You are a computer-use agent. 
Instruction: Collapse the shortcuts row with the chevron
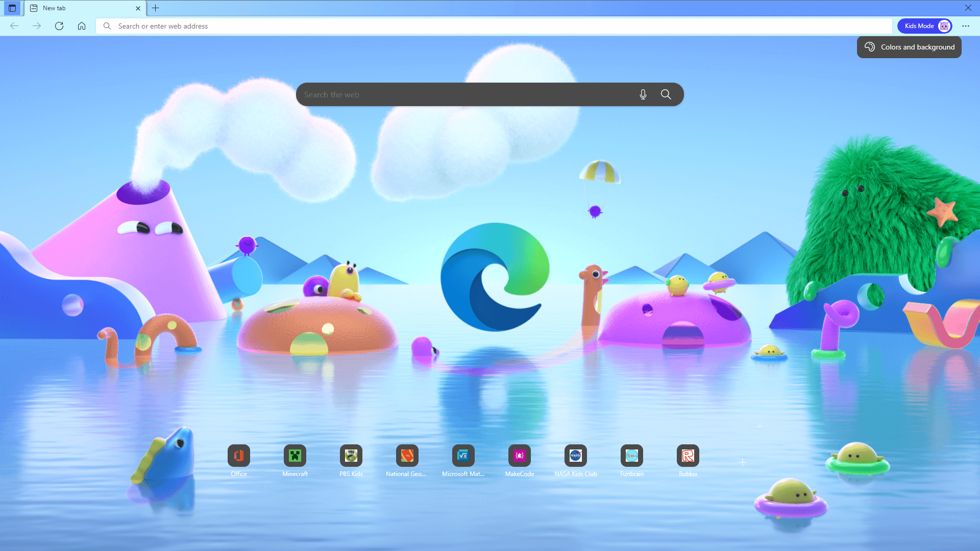[x=760, y=427]
